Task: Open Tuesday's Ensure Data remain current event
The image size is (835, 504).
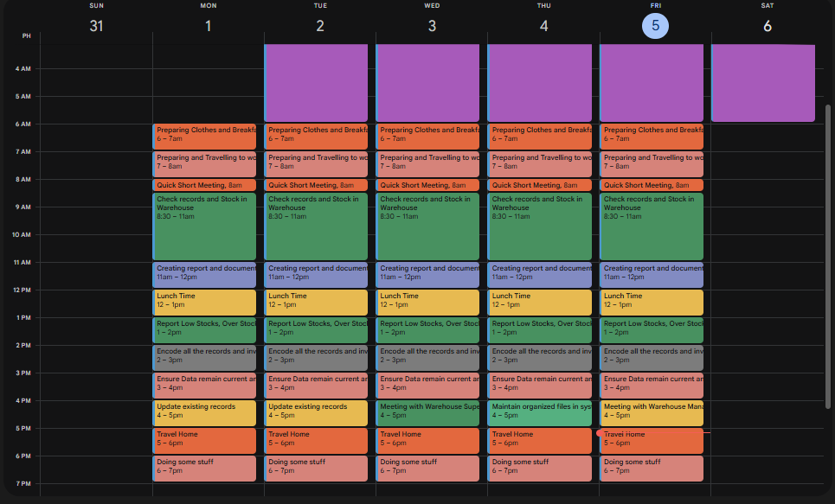Action: [317, 386]
